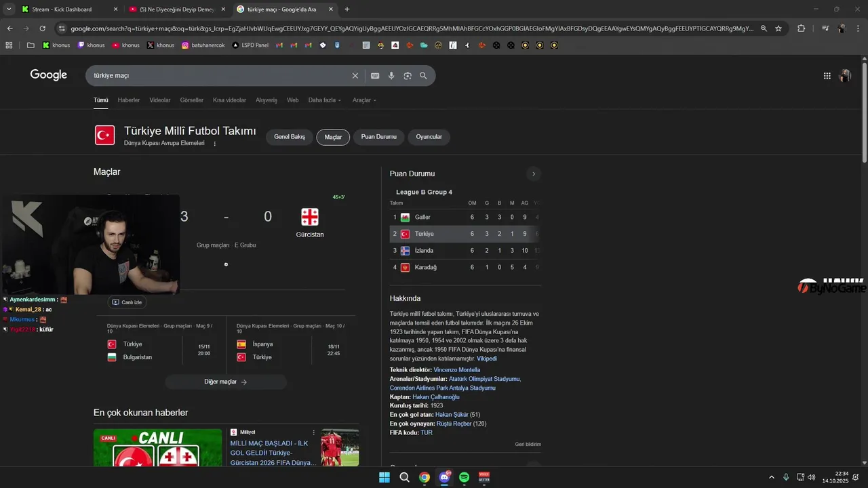The image size is (868, 488).
Task: Open the CANLI news thumbnail
Action: (x=158, y=448)
